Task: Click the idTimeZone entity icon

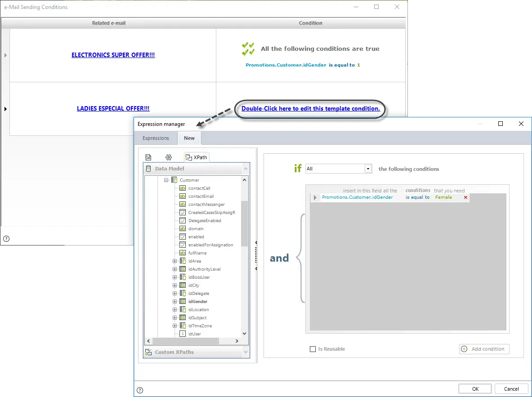Action: coord(183,326)
